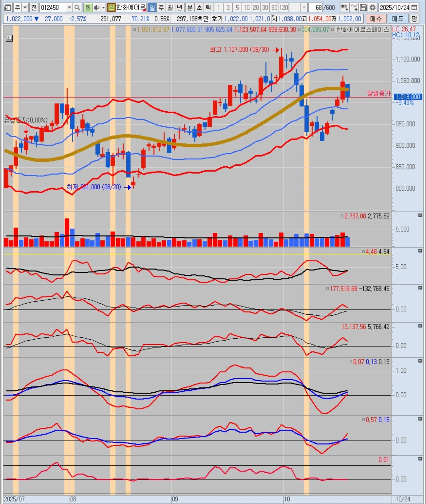Close the bottom 0,01 indicator panel
Screen dimensions: 426x504
point(420,459)
